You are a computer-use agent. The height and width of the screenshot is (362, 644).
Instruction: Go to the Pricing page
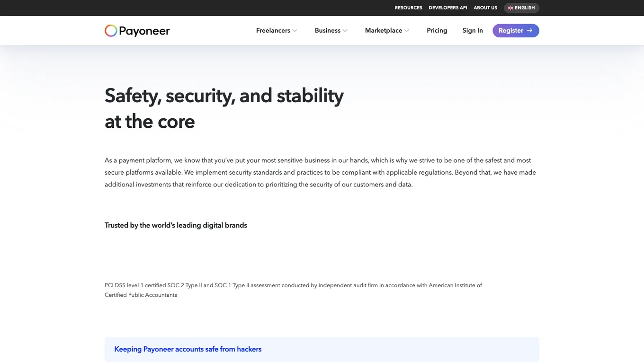click(437, 31)
